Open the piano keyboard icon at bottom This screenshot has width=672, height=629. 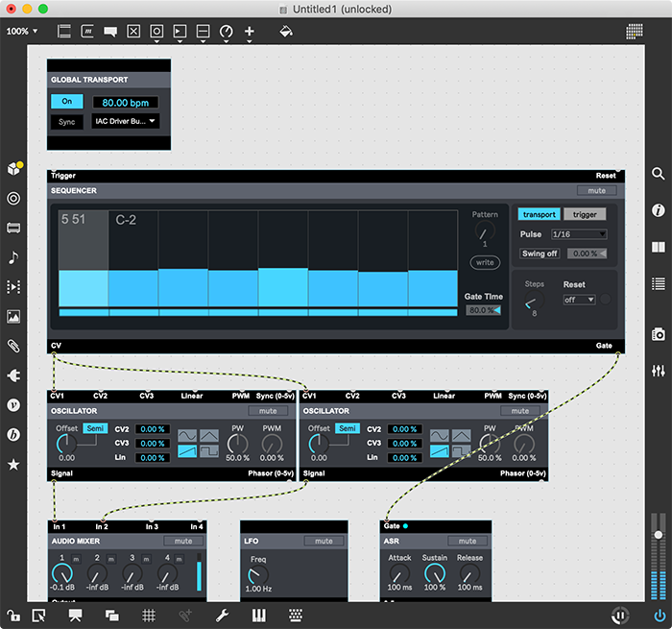tap(258, 616)
